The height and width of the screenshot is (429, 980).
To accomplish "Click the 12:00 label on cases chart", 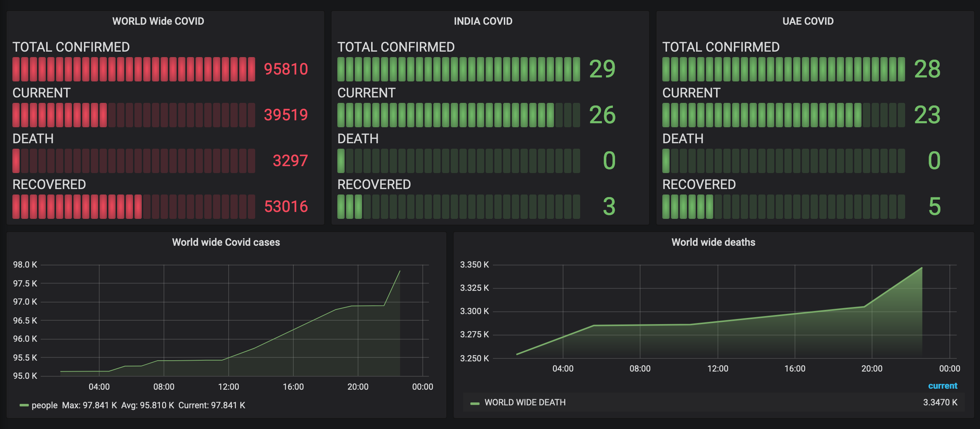I will 228,387.
